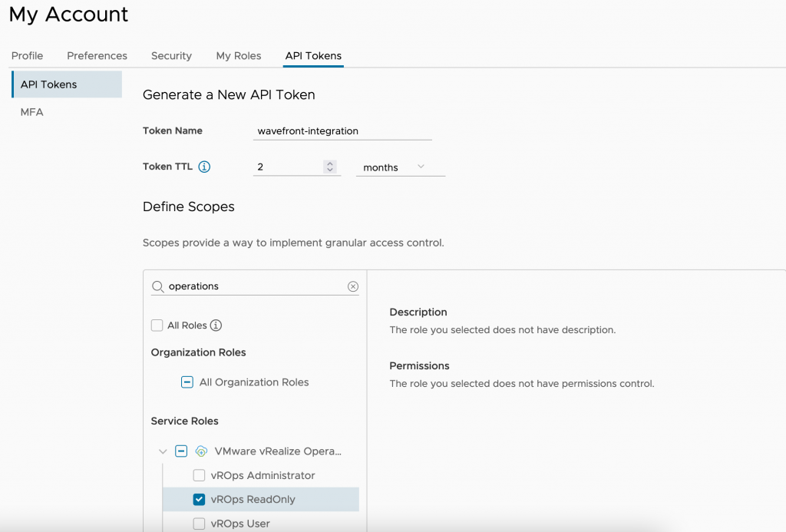Click the Token TTL info icon
This screenshot has height=532, width=786.
tap(204, 167)
